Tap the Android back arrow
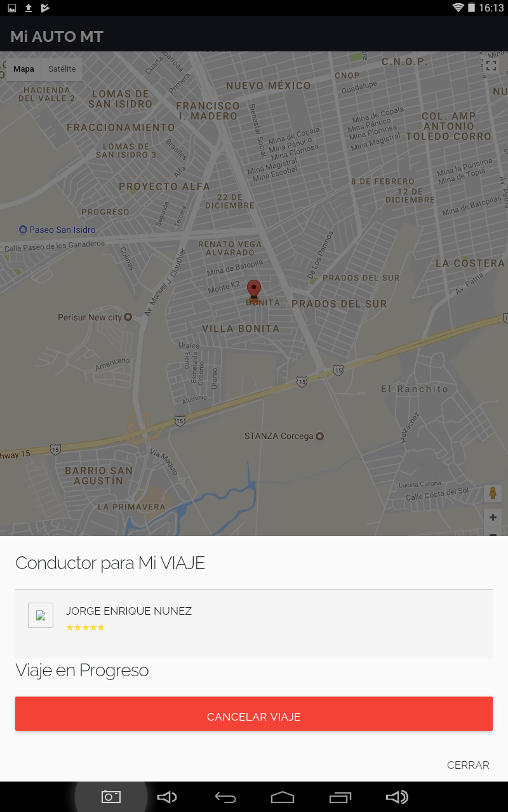This screenshot has width=508, height=812. coord(225,797)
